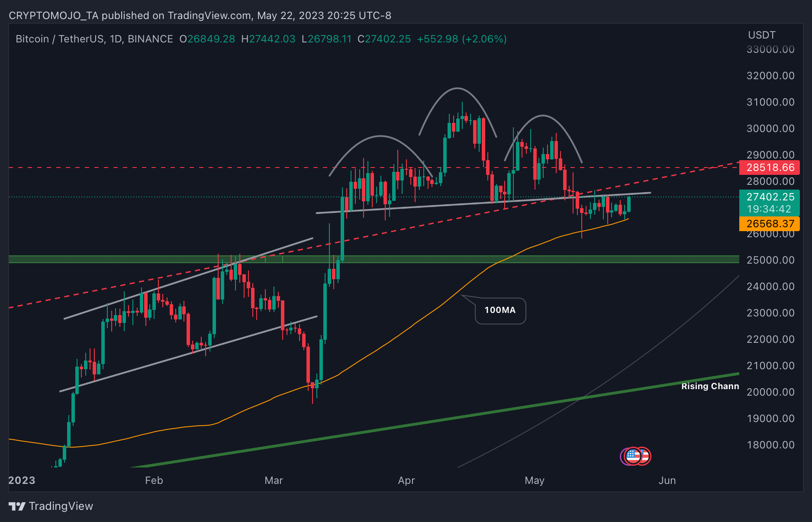Click the +552.98 (+2.06%) change value
Viewport: 812px width, 522px height.
coord(462,39)
